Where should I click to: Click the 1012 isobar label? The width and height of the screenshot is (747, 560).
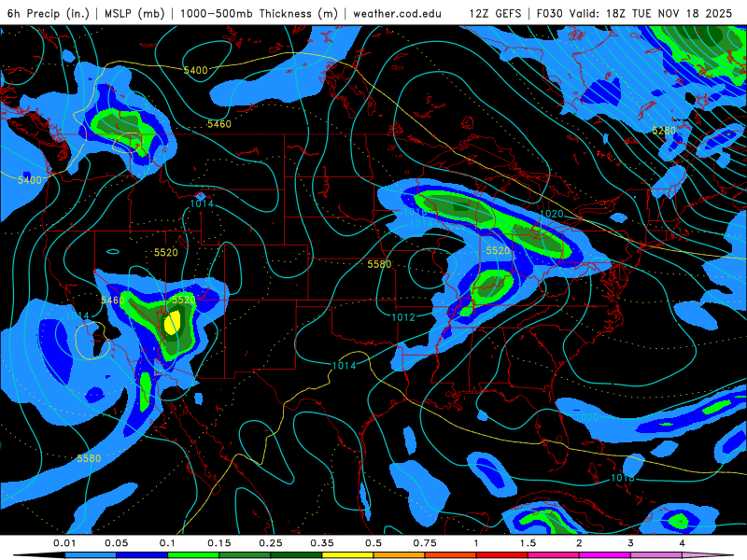[x=403, y=317]
